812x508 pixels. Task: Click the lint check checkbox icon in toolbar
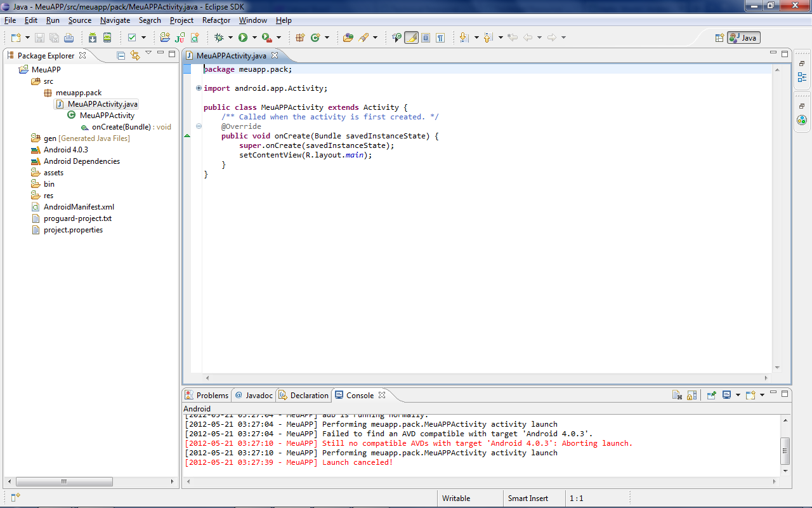(132, 37)
